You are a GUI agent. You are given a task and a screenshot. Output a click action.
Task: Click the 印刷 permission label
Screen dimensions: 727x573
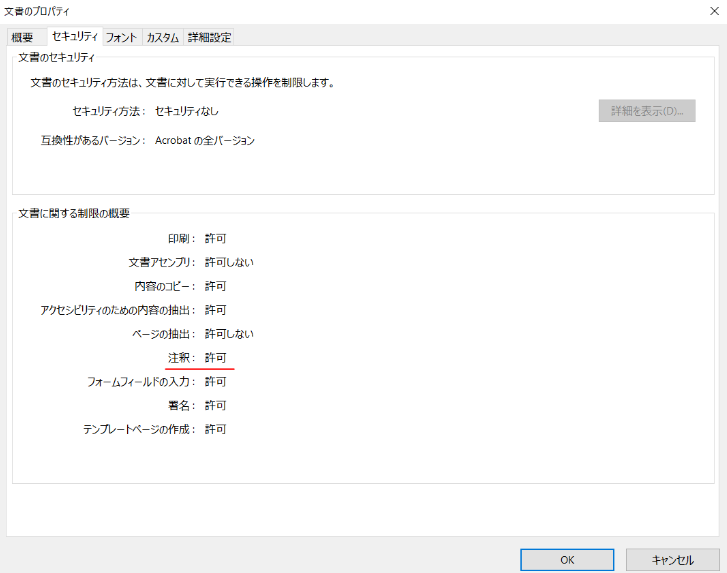coord(179,238)
